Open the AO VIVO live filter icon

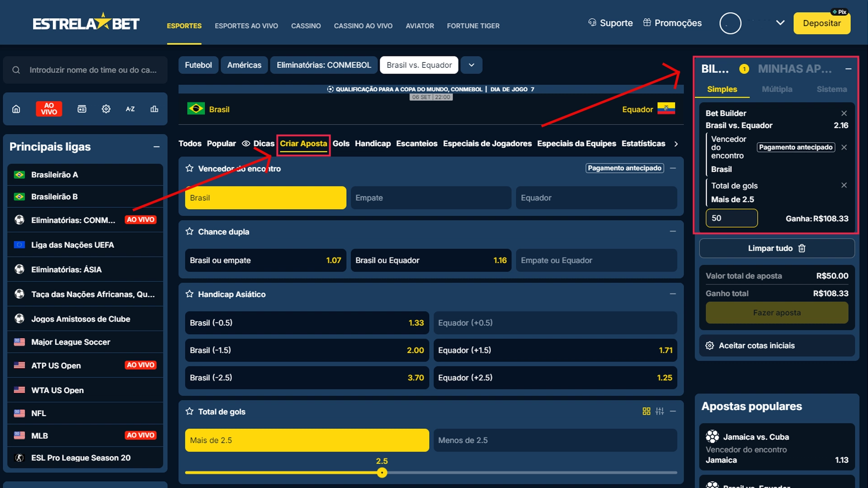point(49,109)
